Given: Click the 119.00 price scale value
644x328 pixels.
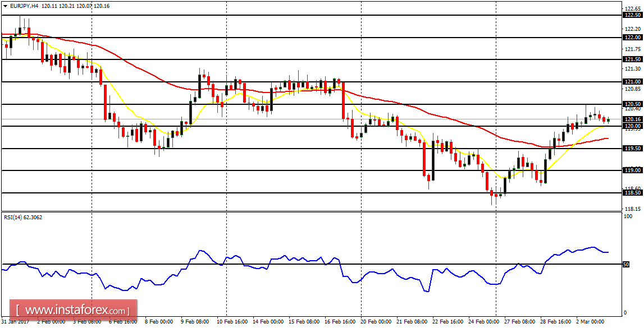Looking at the screenshot, I should pos(633,169).
